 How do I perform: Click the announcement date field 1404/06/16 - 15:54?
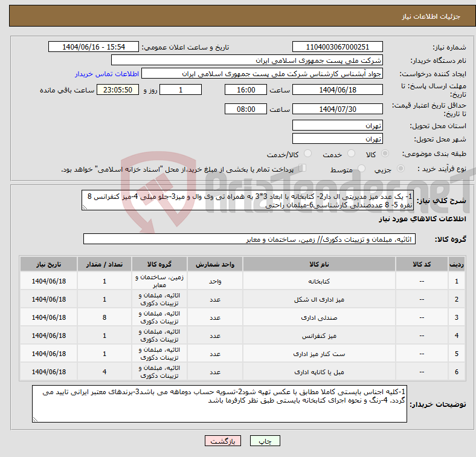[x=94, y=47]
